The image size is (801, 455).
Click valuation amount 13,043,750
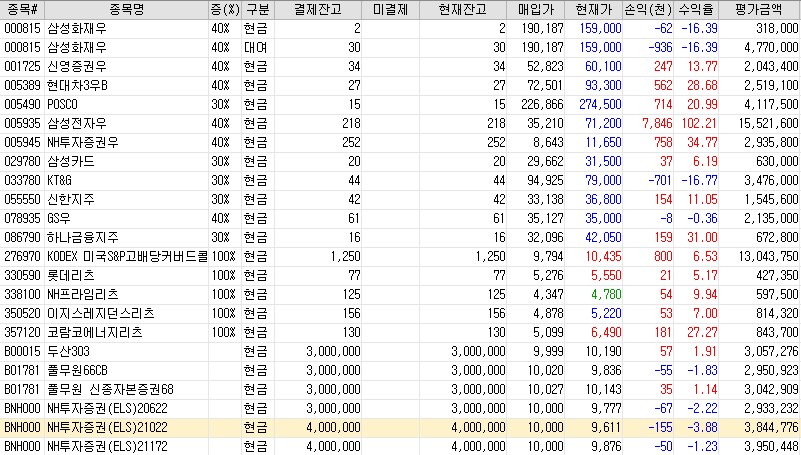coord(768,256)
